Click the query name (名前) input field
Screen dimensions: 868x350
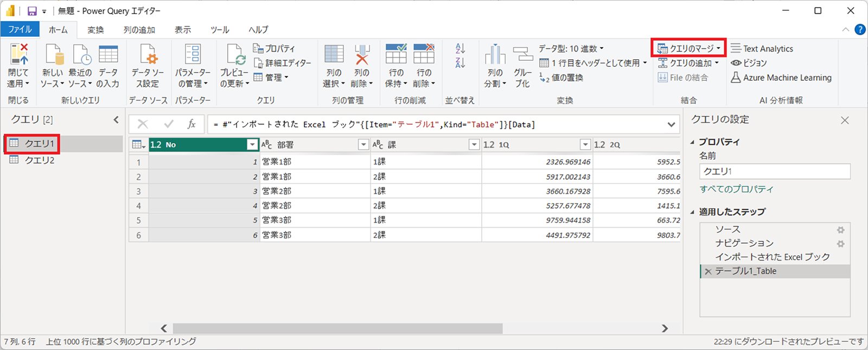[775, 171]
